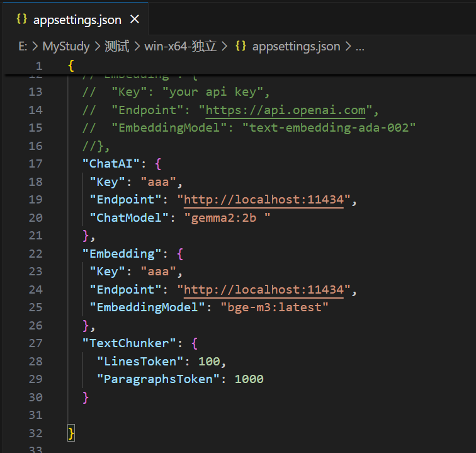Screen dimensions: 476x453
Task: Place cursor in the "bge-m3:latest" value
Action: click(x=275, y=307)
